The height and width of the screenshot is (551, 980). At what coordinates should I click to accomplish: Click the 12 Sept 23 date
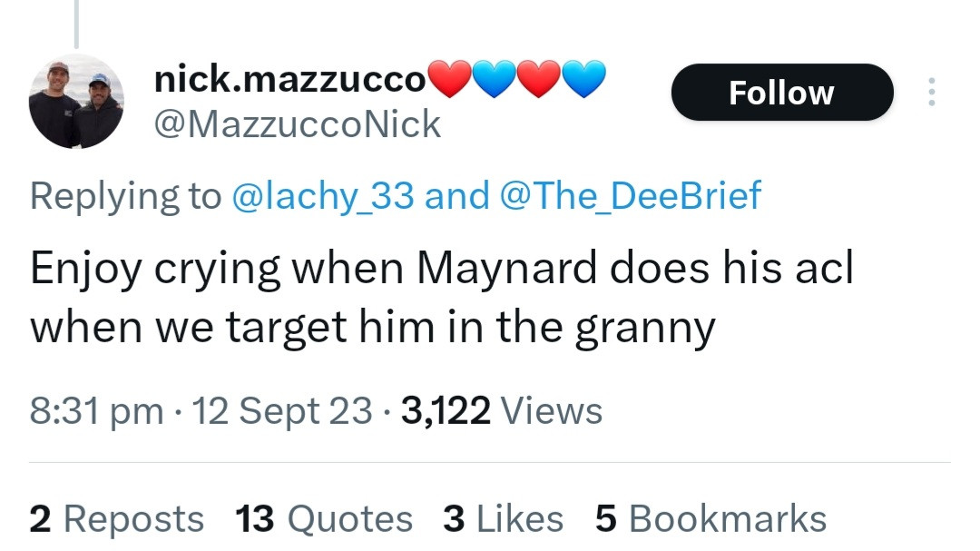[281, 410]
